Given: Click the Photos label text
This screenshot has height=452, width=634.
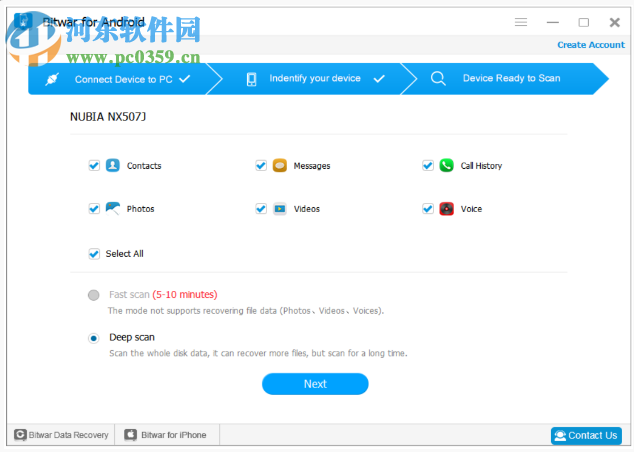Looking at the screenshot, I should pyautogui.click(x=140, y=209).
